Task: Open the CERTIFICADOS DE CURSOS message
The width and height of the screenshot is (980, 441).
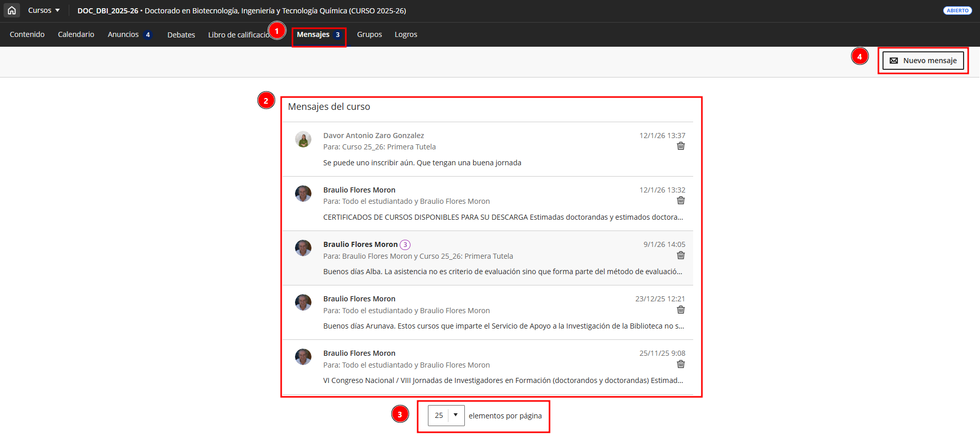Action: tap(503, 217)
